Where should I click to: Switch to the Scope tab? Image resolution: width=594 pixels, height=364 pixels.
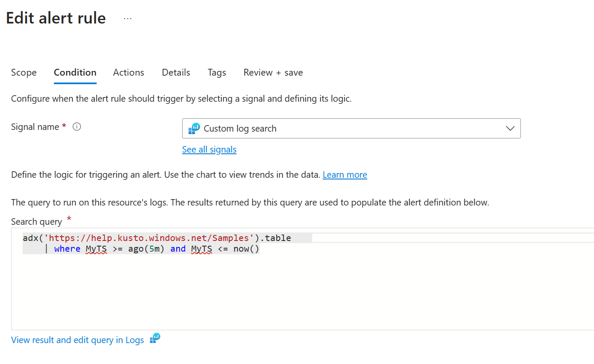24,72
